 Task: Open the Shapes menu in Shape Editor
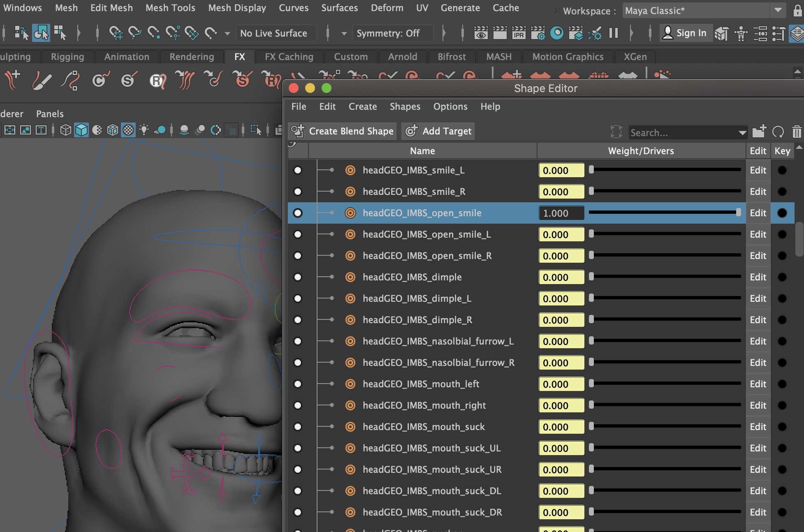405,106
